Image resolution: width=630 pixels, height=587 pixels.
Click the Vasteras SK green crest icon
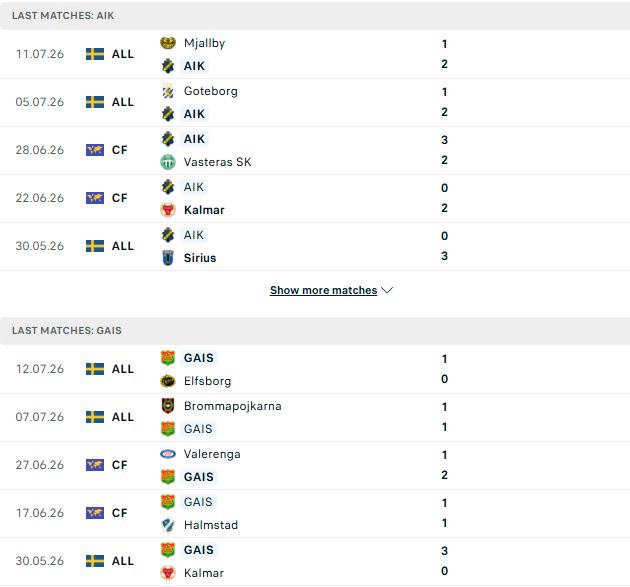[x=168, y=162]
